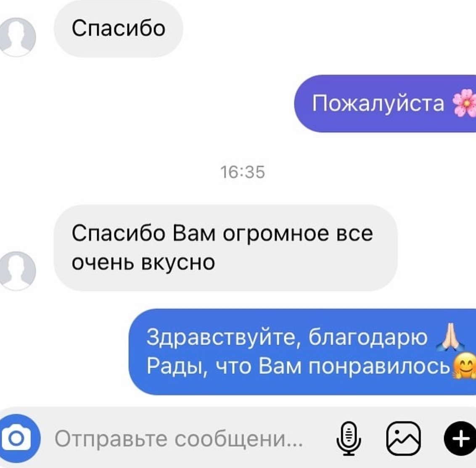Screen dimensions: 476x468
Task: Open the sender avatar beside the short 'Спасибо'
Action: point(17,37)
